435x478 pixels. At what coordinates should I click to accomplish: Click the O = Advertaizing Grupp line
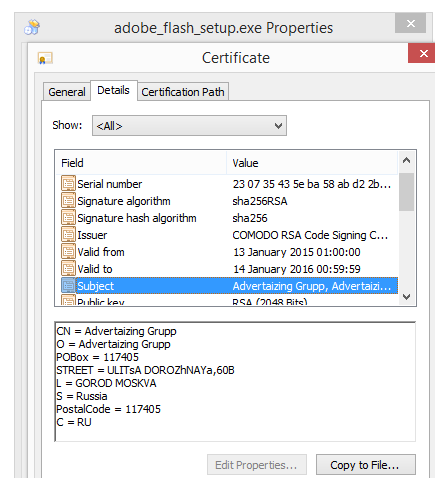pos(113,344)
